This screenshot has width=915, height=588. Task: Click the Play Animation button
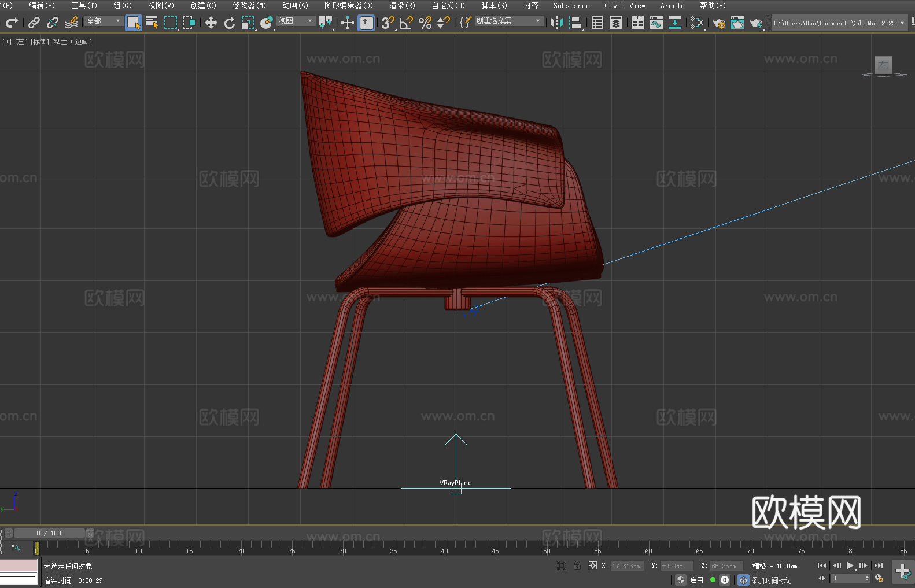point(850,565)
